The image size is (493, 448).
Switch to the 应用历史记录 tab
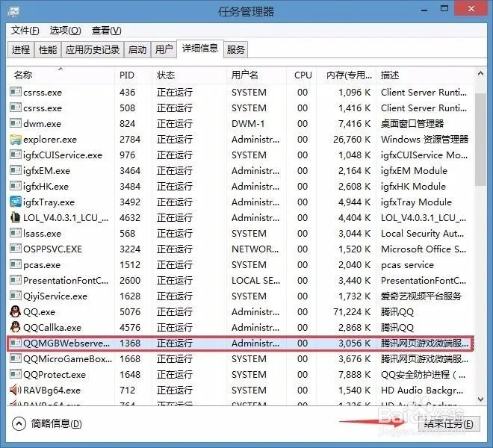[x=93, y=50]
